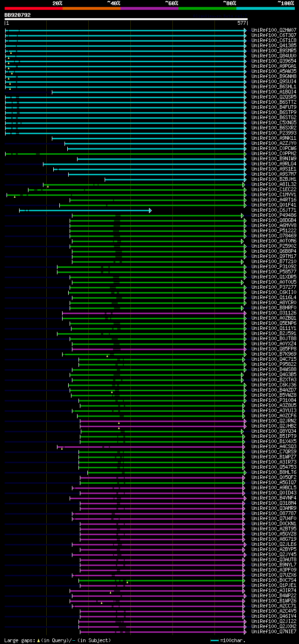Select hit label UniRef100_Q6B8P4
Viewport: 299px width, 644px height.
[x=274, y=251]
